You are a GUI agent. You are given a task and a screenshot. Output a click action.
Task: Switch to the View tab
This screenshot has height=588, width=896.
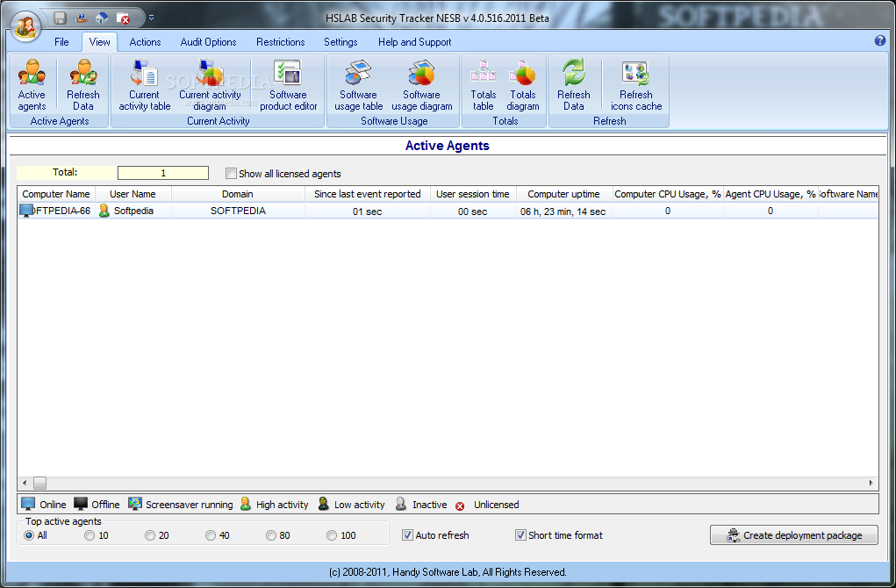(99, 42)
